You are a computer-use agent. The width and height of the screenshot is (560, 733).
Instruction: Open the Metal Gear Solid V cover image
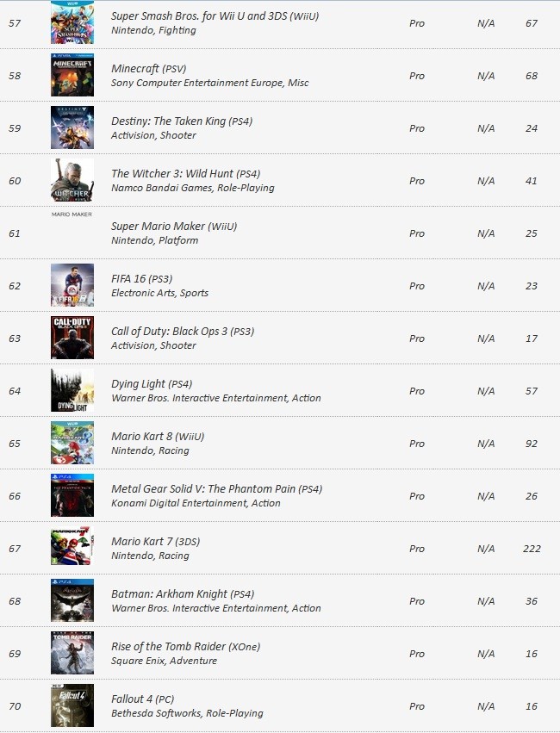tap(72, 495)
